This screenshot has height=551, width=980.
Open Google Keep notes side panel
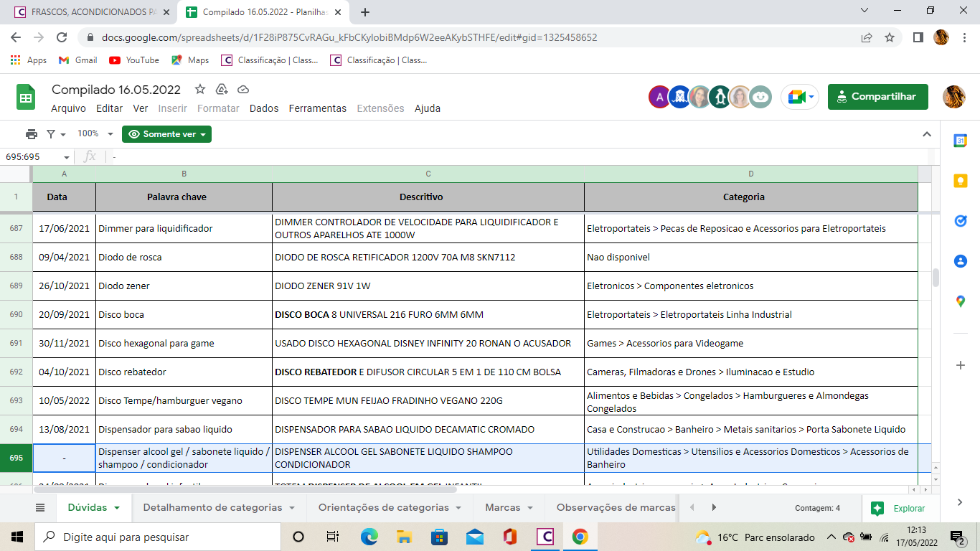[x=960, y=182]
